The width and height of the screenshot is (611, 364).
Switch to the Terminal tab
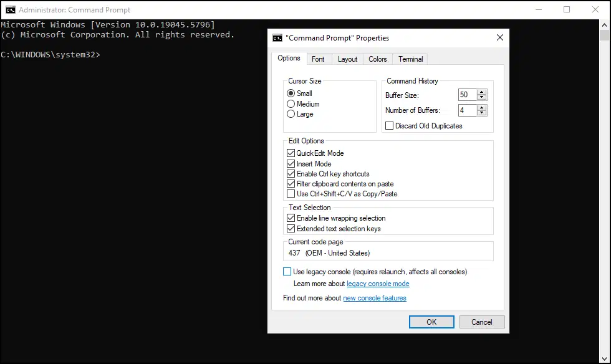tap(411, 59)
